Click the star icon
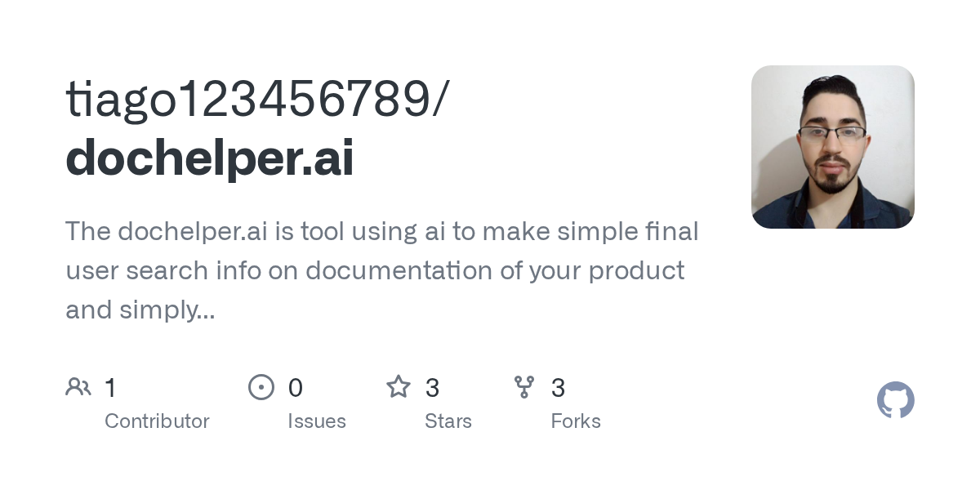Viewport: 980px width, 490px height. click(399, 386)
